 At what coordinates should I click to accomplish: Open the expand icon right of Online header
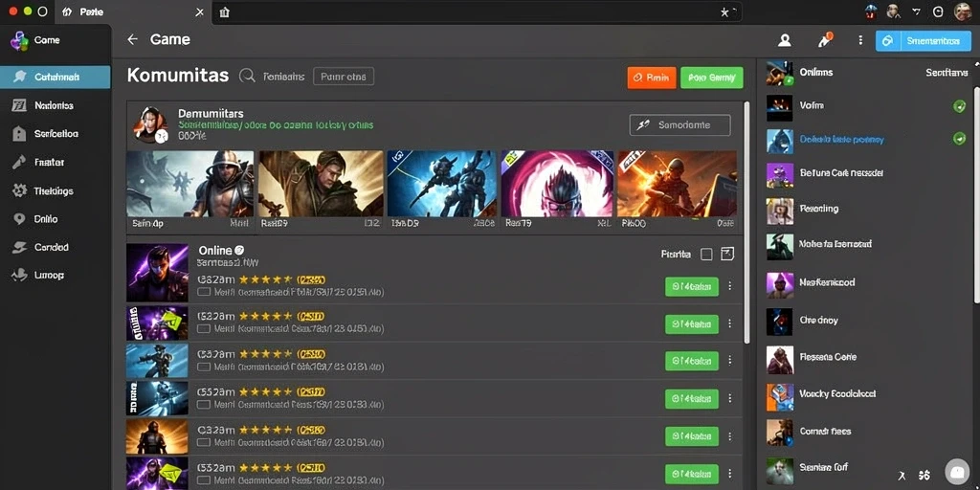pos(727,254)
